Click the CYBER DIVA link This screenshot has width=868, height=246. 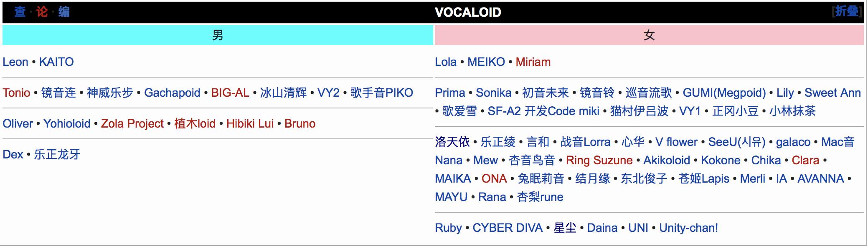pos(508,228)
